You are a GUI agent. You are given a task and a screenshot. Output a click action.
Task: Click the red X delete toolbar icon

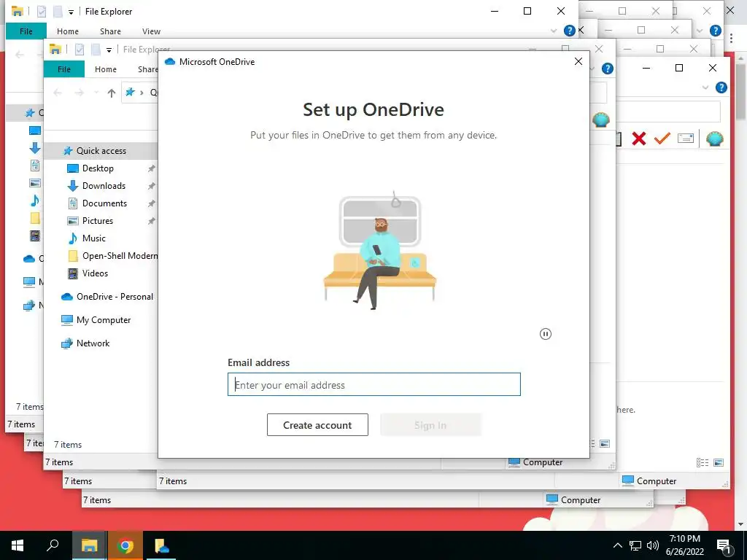(x=639, y=139)
